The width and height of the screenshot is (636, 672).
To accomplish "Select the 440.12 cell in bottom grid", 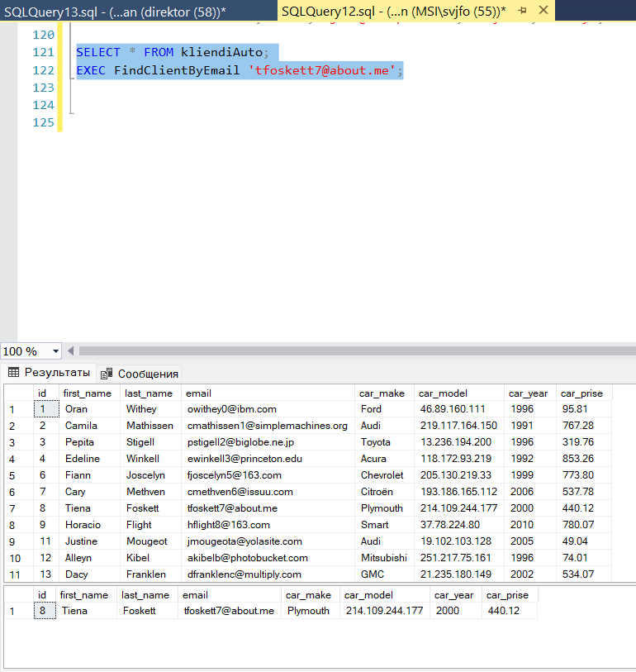I will coord(510,611).
